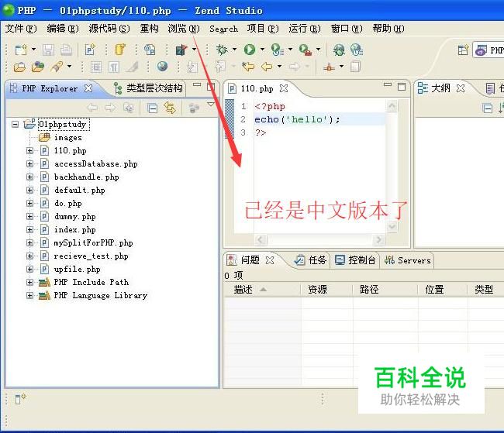Click the Open folder toolbar icon
The height and width of the screenshot is (433, 504).
tap(20, 67)
